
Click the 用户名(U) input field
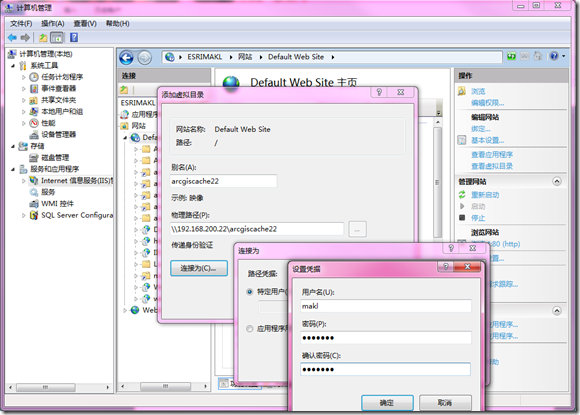pos(386,306)
